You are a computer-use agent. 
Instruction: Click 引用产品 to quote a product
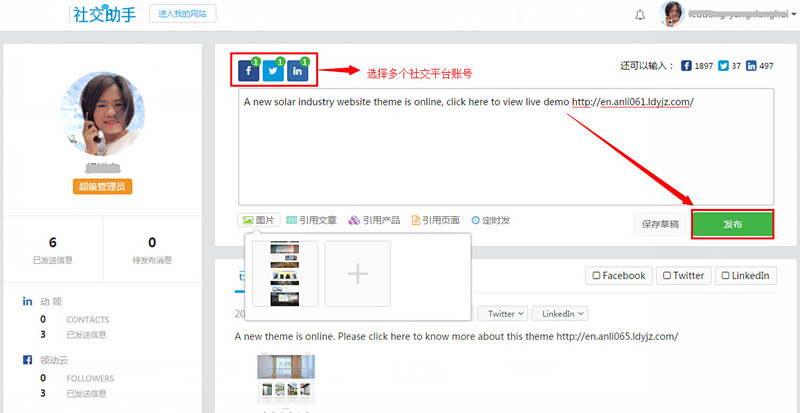tap(375, 220)
